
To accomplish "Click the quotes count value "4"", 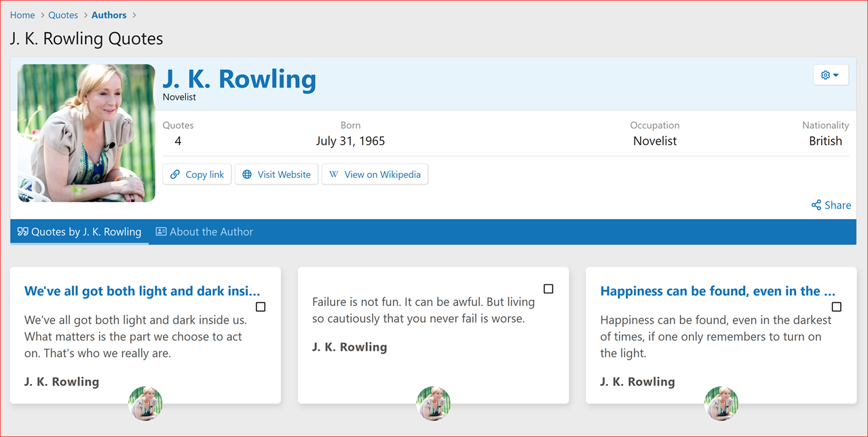I will point(178,141).
